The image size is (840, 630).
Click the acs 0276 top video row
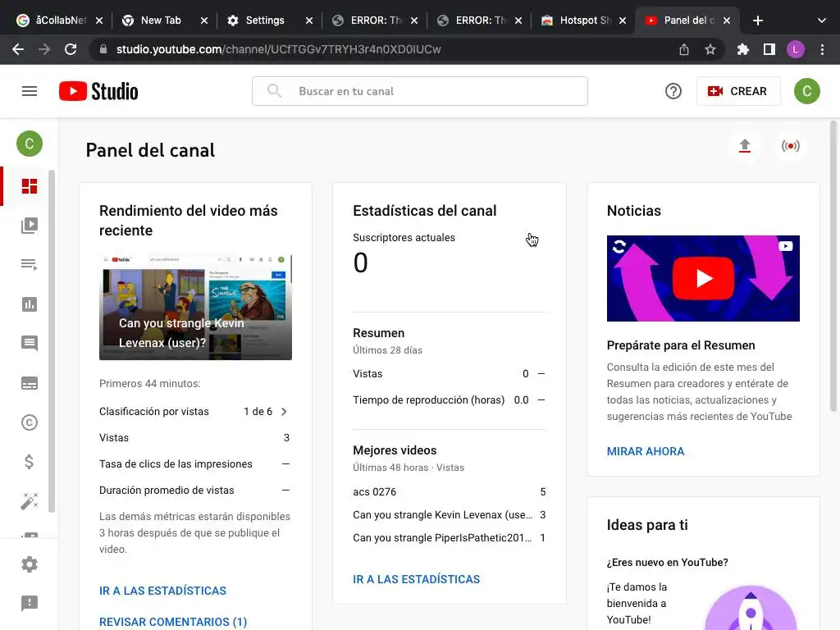pyautogui.click(x=449, y=492)
